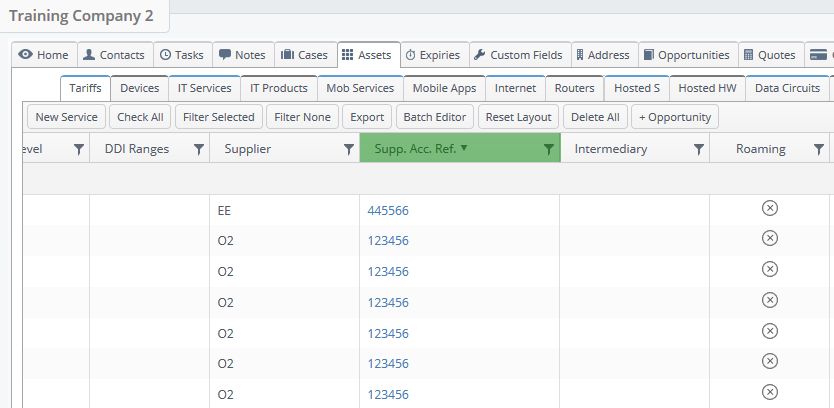
Task: Click the Filter None button
Action: click(303, 117)
